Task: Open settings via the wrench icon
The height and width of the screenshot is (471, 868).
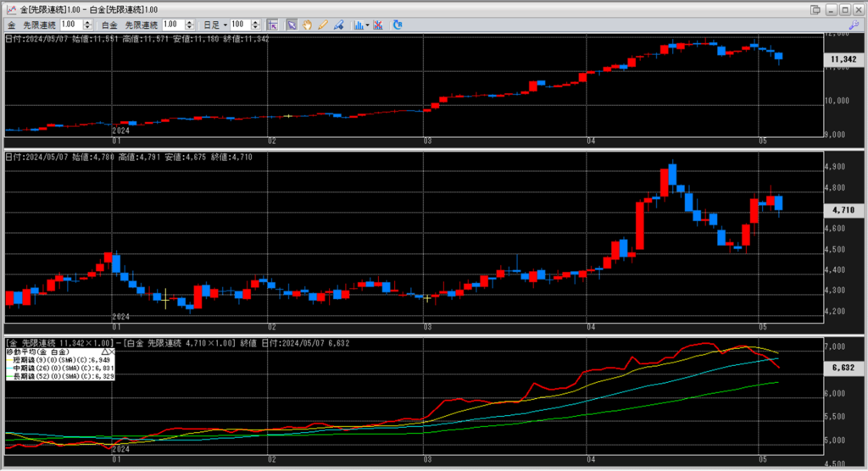Action: tap(854, 25)
